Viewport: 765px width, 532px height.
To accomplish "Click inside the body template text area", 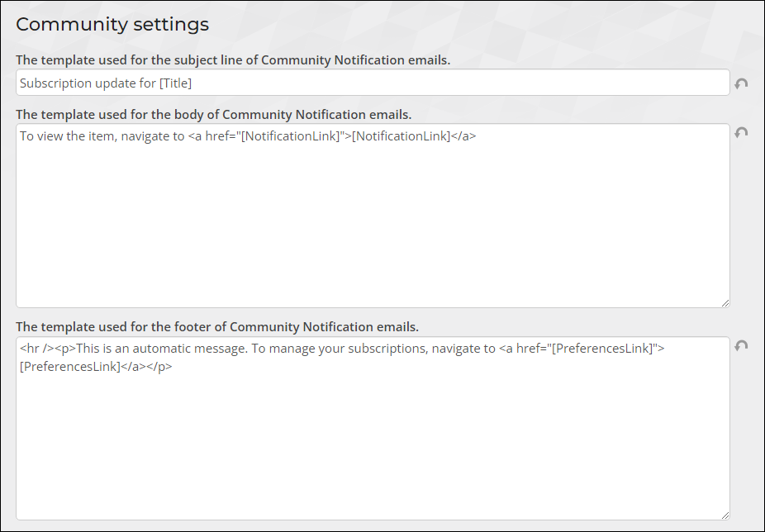I will [x=373, y=216].
